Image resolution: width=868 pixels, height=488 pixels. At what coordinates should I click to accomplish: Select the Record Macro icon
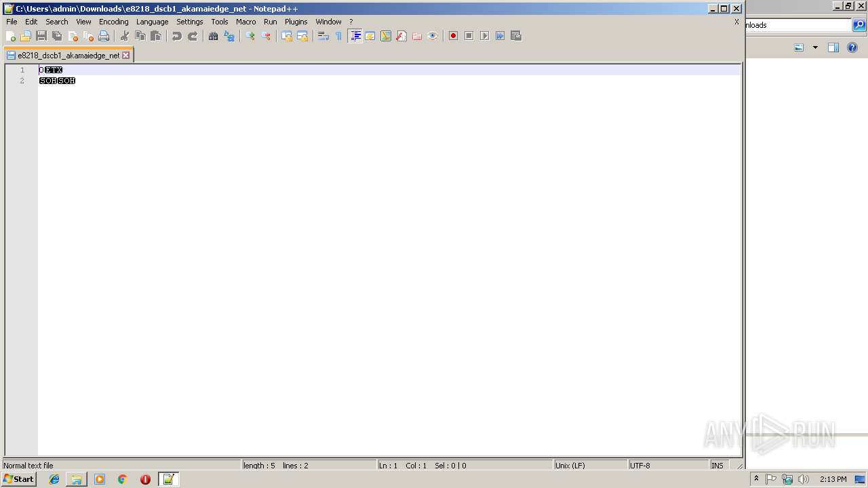tap(453, 36)
